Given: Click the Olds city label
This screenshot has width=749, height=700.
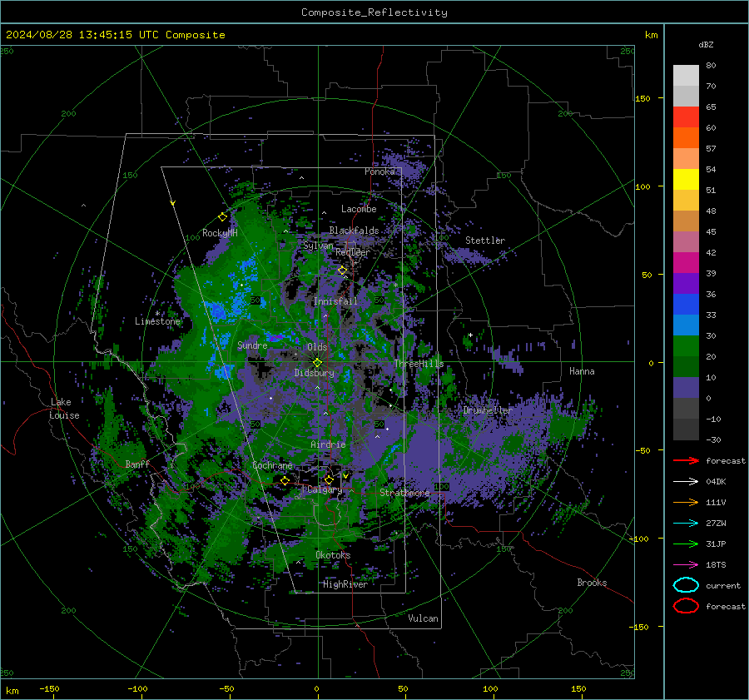Looking at the screenshot, I should tap(317, 347).
